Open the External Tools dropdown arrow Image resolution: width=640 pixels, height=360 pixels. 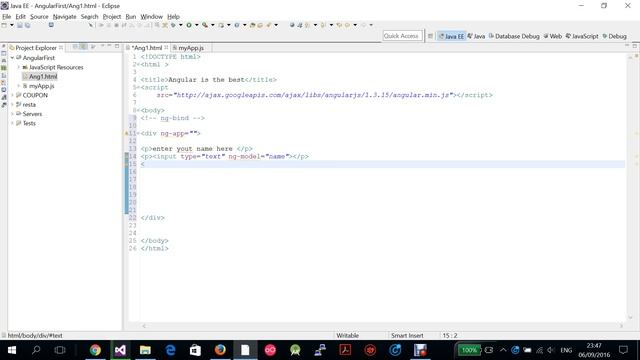coord(212,25)
